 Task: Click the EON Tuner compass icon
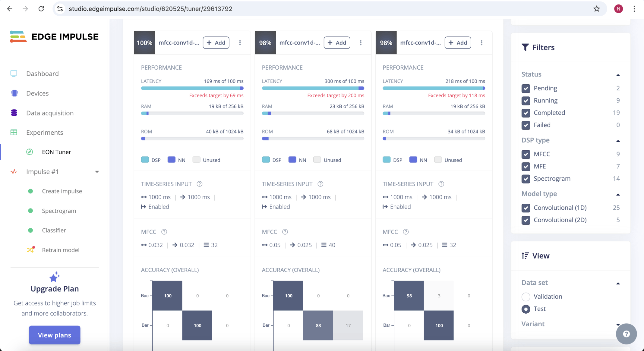(x=30, y=152)
